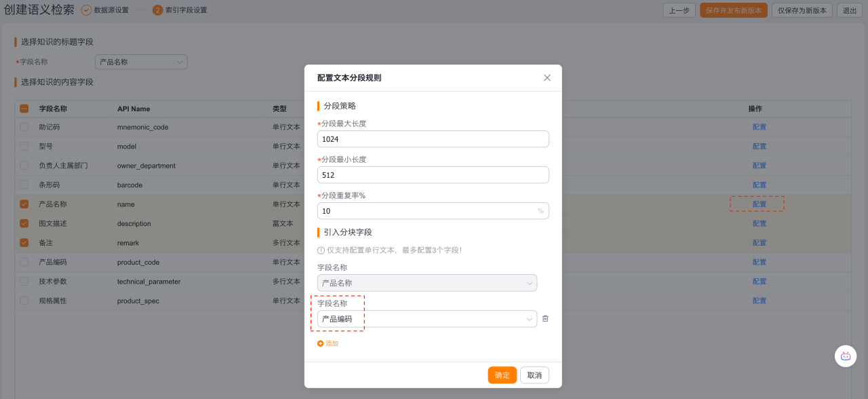Expand the 产品编码 field name dropdown
The width and height of the screenshot is (868, 399).
click(x=529, y=319)
